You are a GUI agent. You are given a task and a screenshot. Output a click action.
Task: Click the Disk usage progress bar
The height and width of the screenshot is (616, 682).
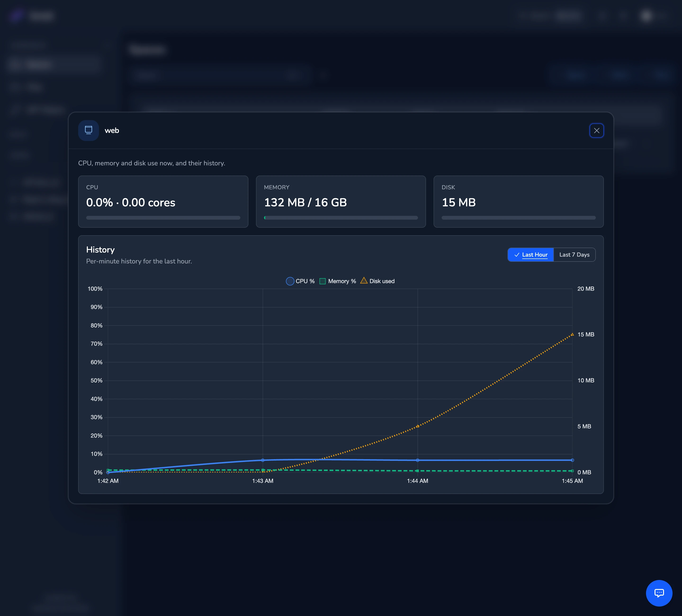click(518, 218)
